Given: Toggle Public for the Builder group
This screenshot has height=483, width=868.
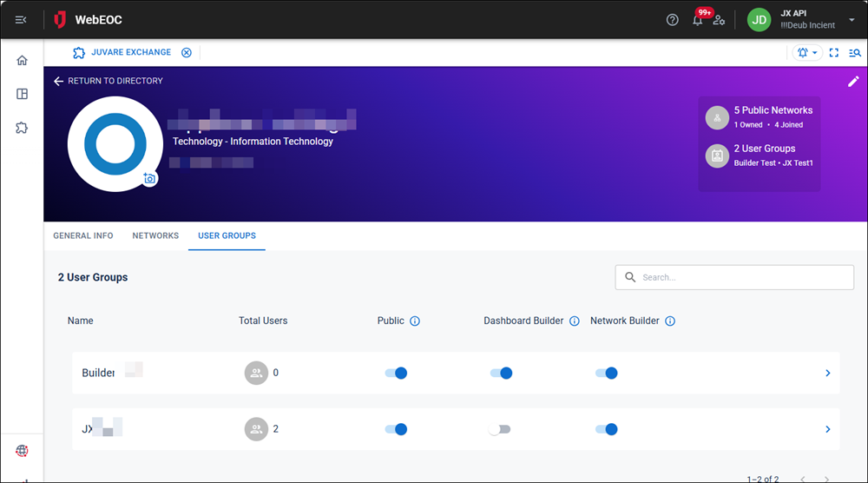Looking at the screenshot, I should tap(397, 373).
